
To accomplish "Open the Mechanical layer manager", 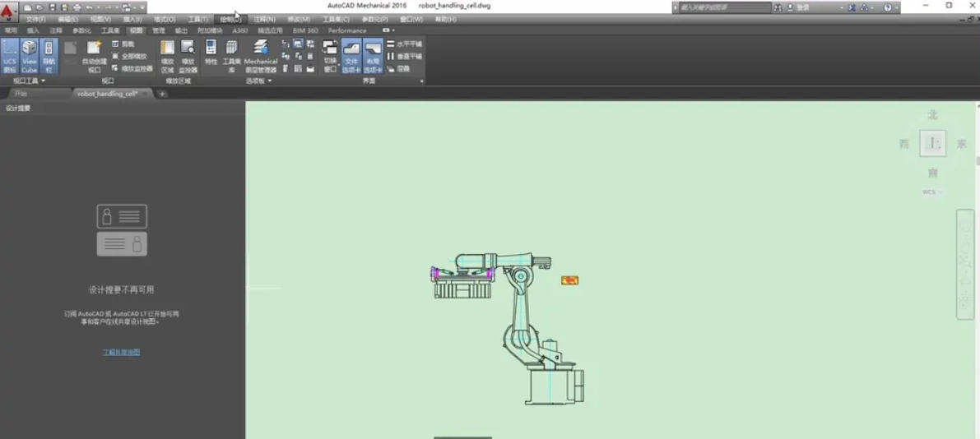I will (261, 55).
